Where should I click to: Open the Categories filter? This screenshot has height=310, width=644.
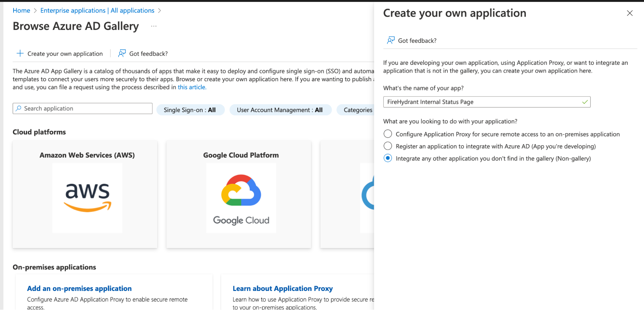tap(355, 110)
